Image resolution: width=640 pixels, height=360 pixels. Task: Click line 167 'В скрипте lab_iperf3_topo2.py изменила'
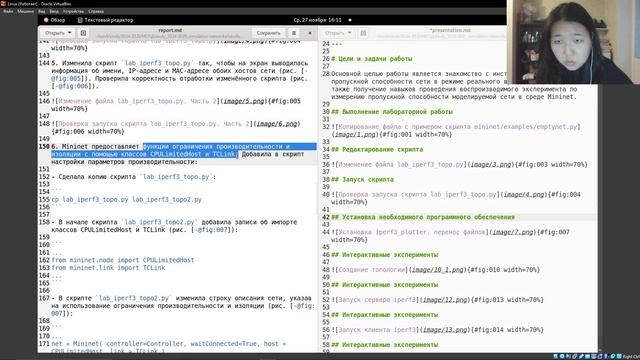point(183,305)
